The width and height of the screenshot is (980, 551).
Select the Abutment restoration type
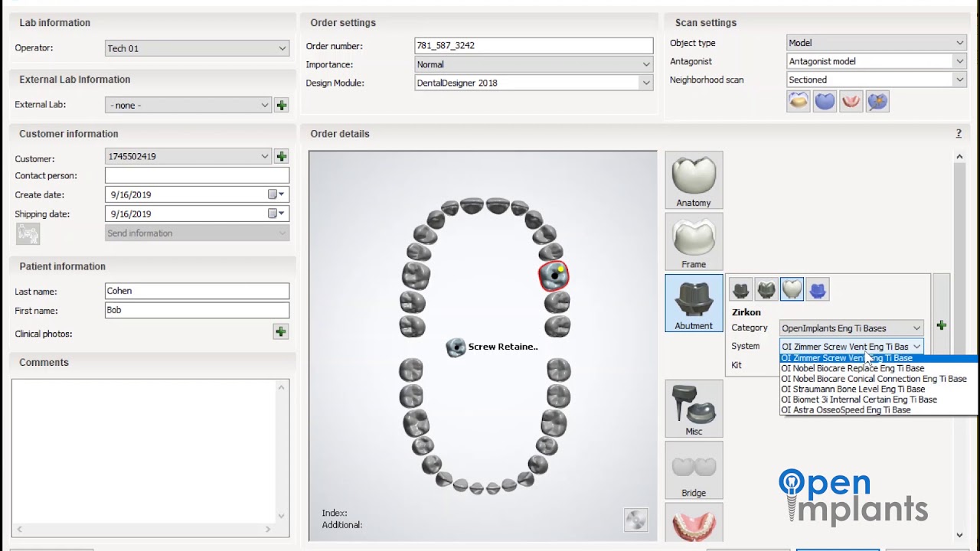click(694, 303)
